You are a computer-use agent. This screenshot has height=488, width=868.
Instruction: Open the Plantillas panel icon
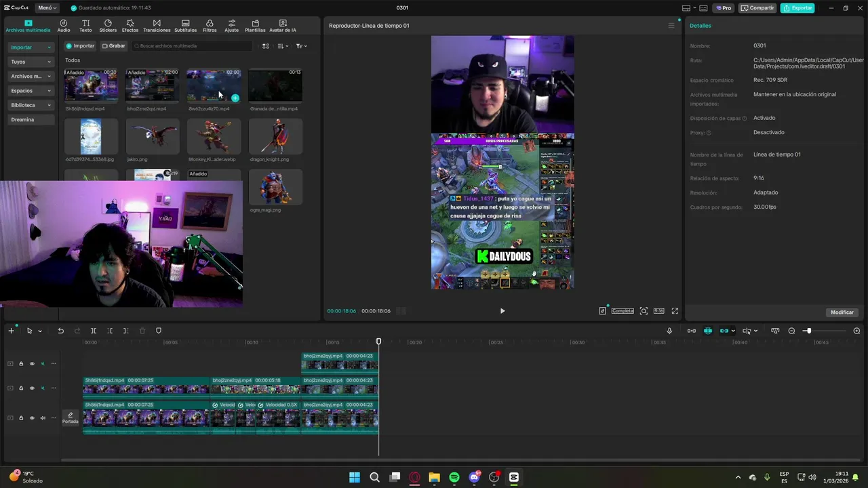[255, 26]
